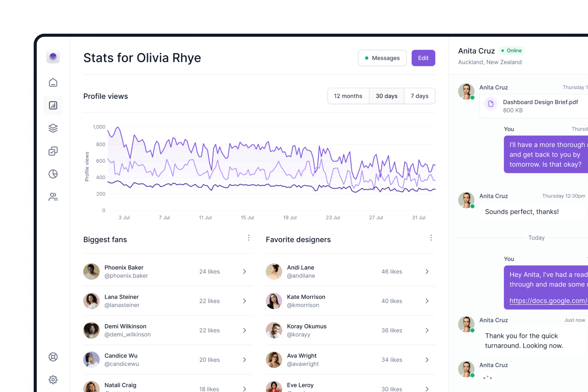588x392 pixels.
Task: Click Anita Cruz's profile avatar
Action: pos(466,91)
